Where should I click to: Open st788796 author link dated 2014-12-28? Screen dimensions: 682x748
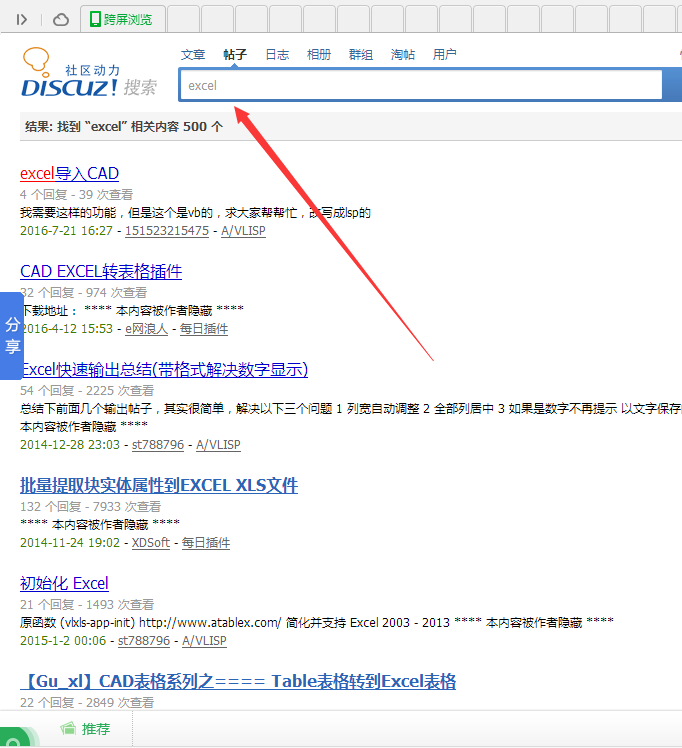pyautogui.click(x=158, y=445)
